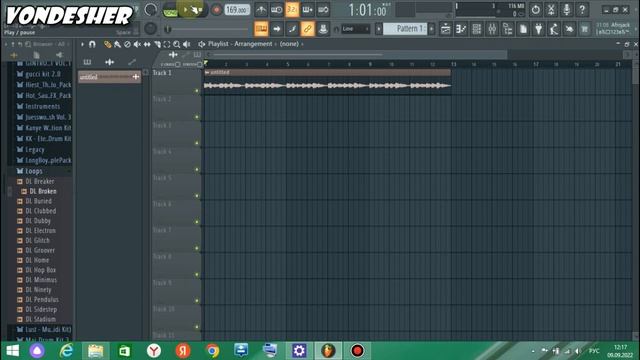Select the DL Broken folder
This screenshot has height=360, width=640.
point(43,191)
